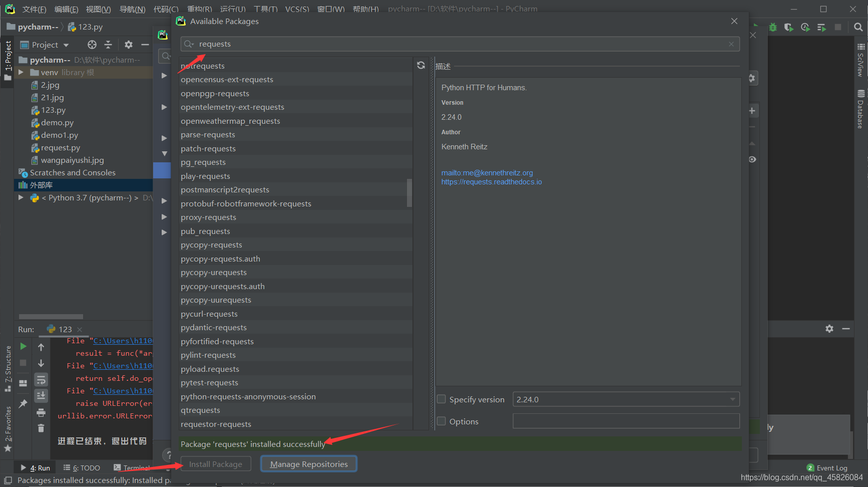
Task: Open the SciView side panel
Action: click(x=861, y=60)
